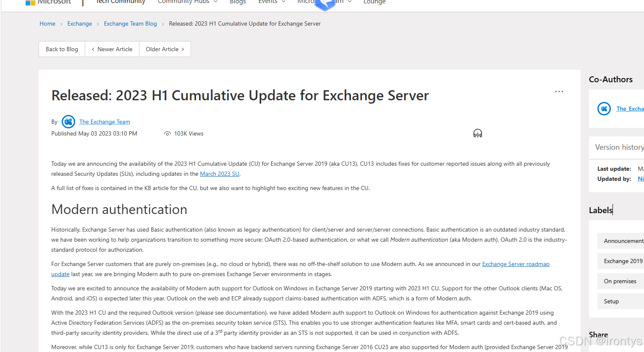Open the Blogs menu item
Viewport: 644px width, 352px height.
(238, 2)
